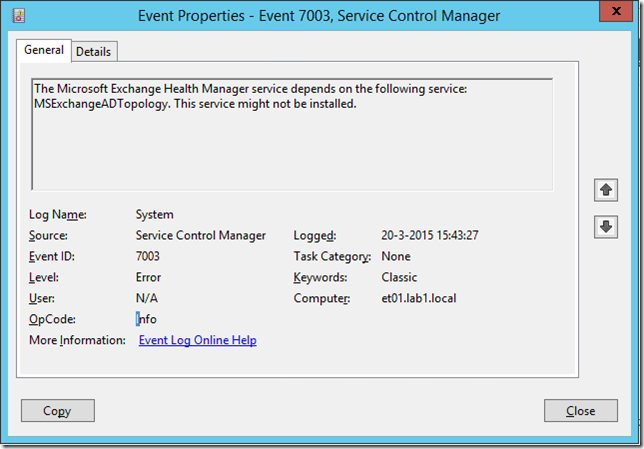Click the down arrow next event button
Viewport: 644px width, 449px height.
606,227
